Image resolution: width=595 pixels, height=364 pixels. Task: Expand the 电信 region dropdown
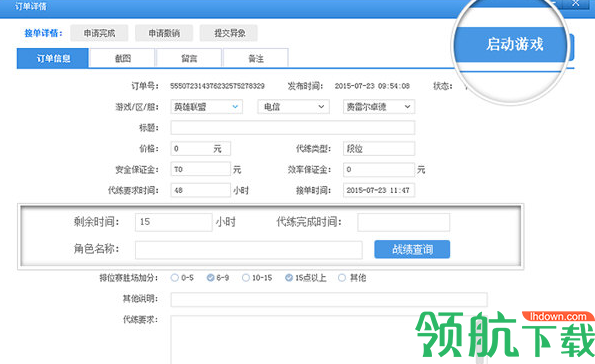pyautogui.click(x=293, y=107)
